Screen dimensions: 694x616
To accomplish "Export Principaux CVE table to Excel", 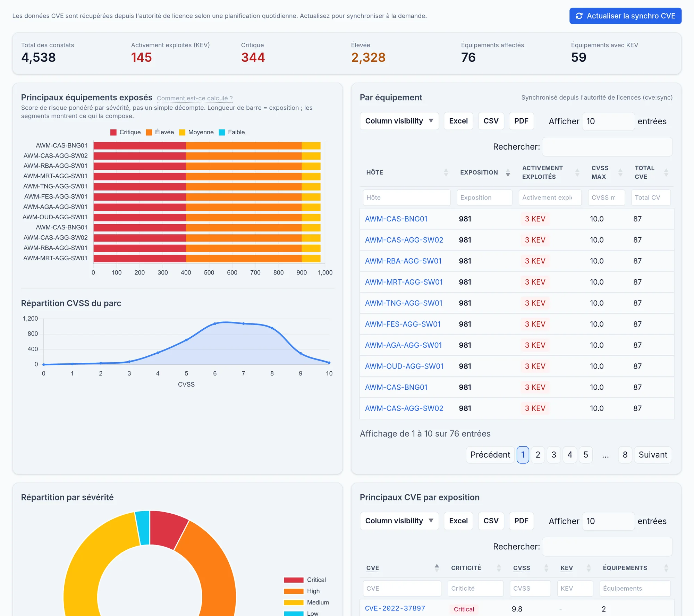I will 458,521.
